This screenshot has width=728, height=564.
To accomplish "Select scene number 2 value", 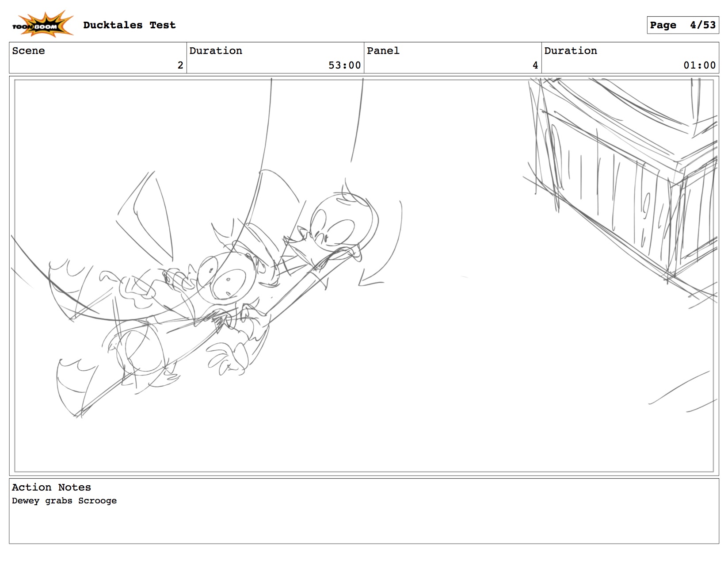I will tap(180, 65).
